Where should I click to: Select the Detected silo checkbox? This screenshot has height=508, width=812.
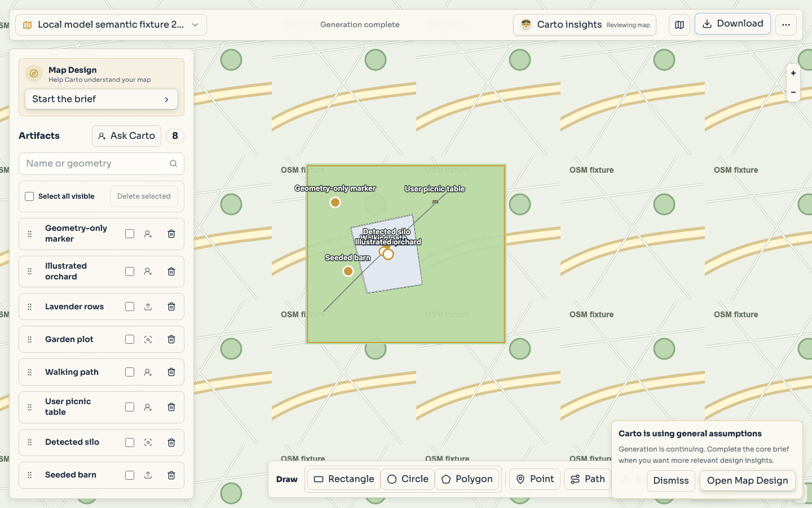(x=130, y=443)
